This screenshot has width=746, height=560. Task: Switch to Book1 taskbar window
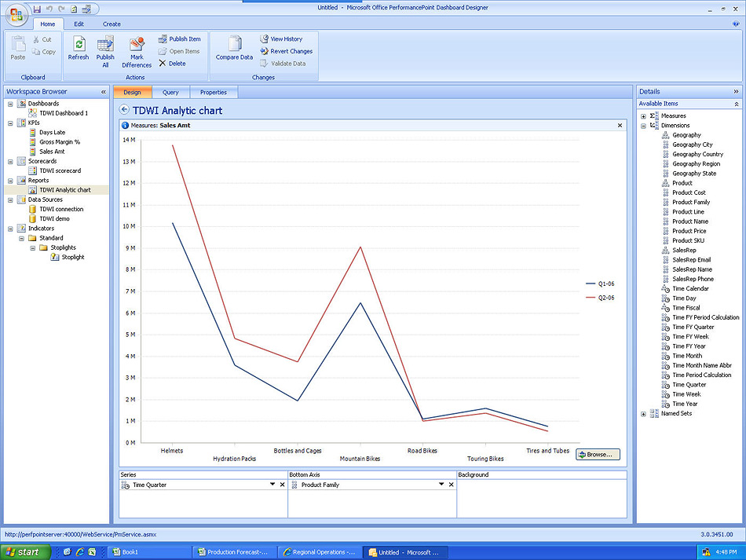pos(149,552)
